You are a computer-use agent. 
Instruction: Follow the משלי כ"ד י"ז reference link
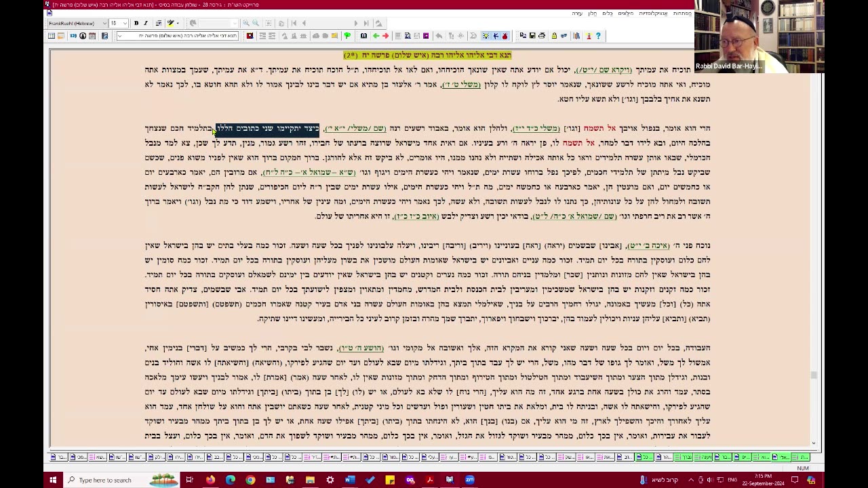[x=536, y=129]
